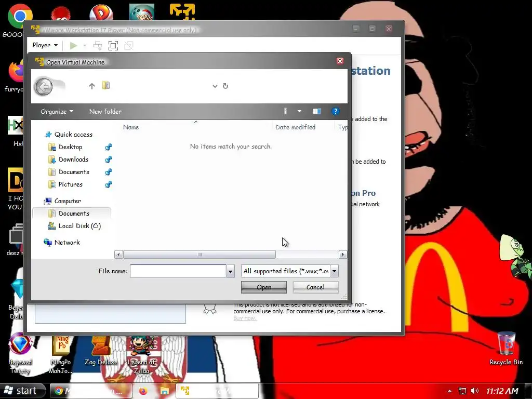Click the Buy now link in VMware window

coord(245,318)
